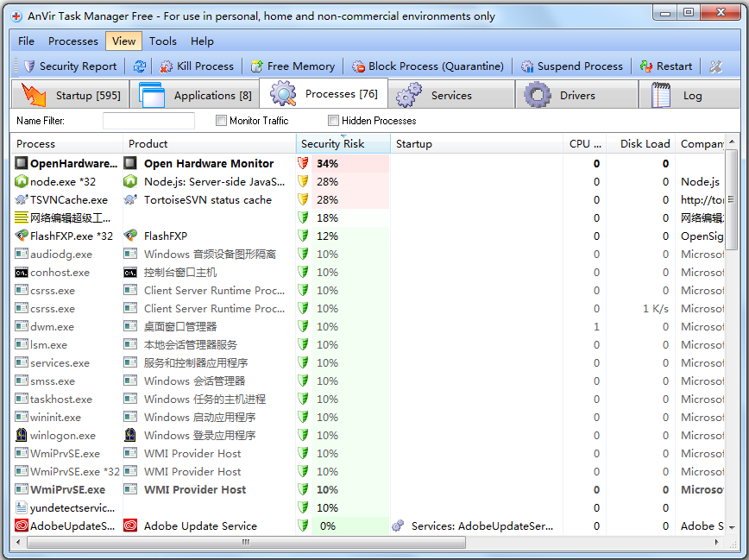Image resolution: width=749 pixels, height=560 pixels.
Task: Click the blue refresh arrows icon
Action: (x=140, y=66)
